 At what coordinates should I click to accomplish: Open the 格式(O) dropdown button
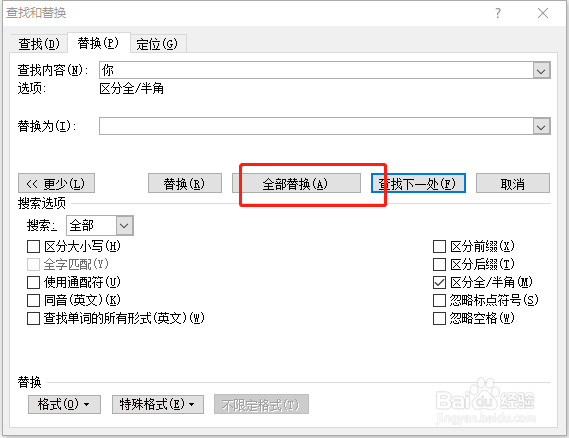tap(64, 404)
